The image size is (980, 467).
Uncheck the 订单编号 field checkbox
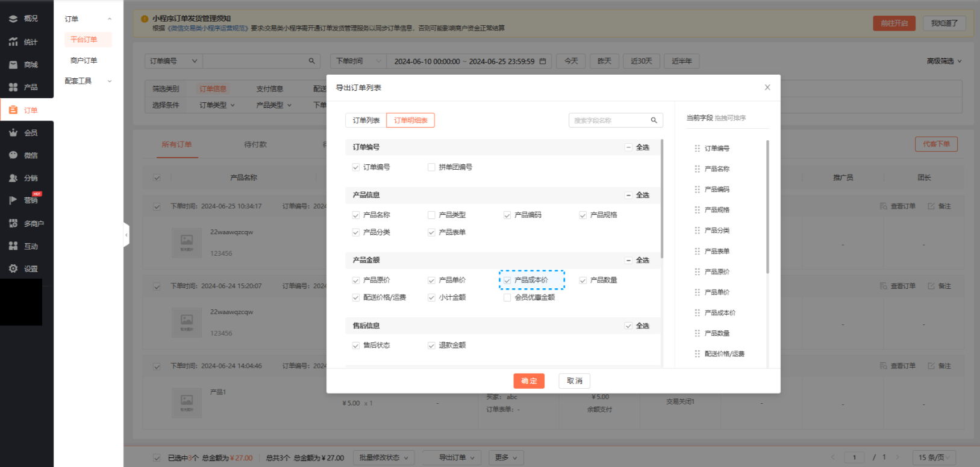click(356, 167)
